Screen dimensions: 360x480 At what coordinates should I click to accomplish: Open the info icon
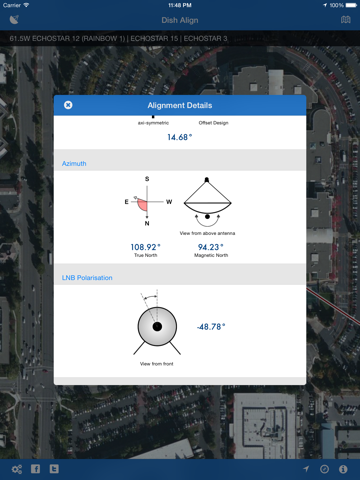(343, 469)
